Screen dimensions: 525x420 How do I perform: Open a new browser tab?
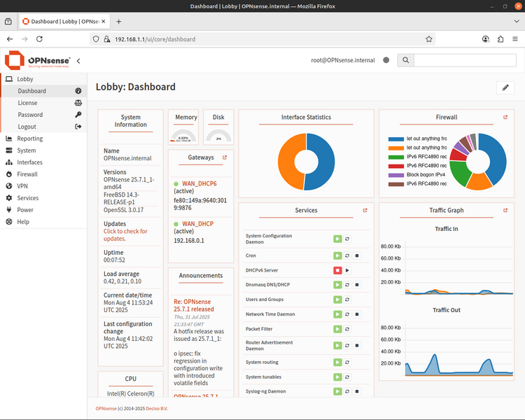click(x=118, y=22)
